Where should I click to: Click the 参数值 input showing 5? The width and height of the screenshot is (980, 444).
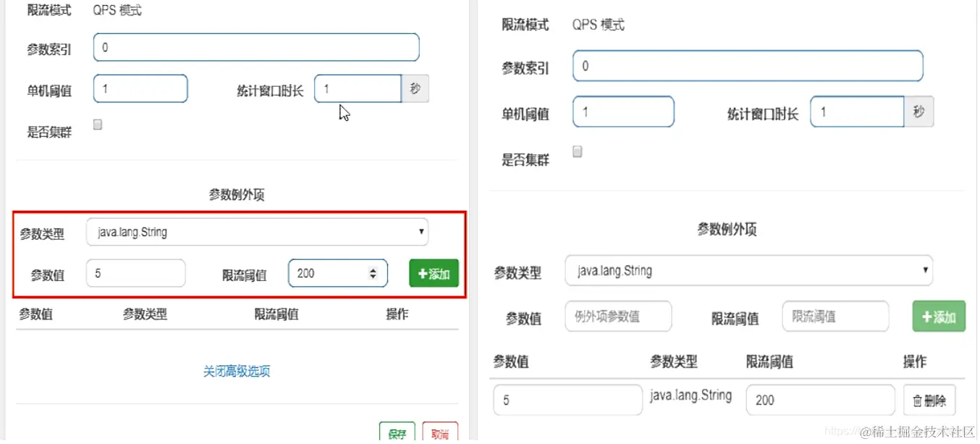coord(135,273)
